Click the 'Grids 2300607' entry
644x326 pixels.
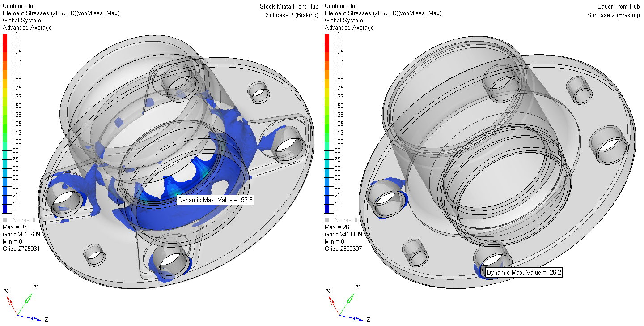click(x=343, y=249)
